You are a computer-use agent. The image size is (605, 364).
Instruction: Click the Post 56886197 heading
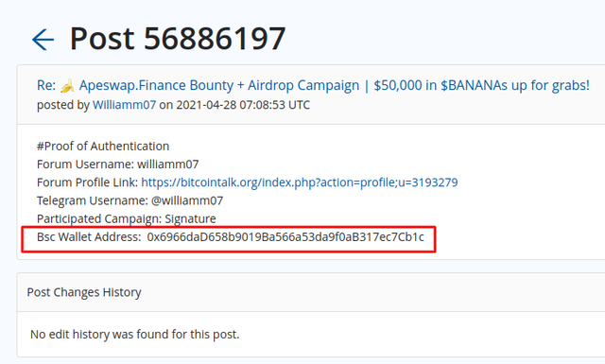(178, 39)
